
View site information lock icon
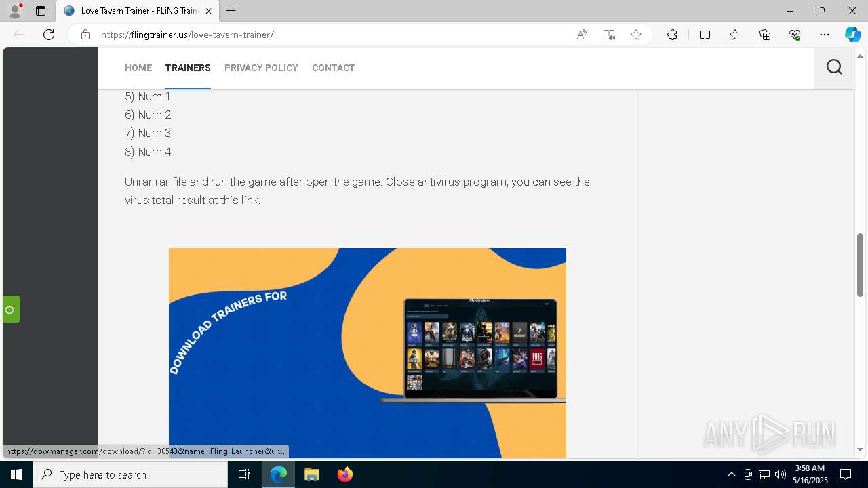(x=85, y=35)
